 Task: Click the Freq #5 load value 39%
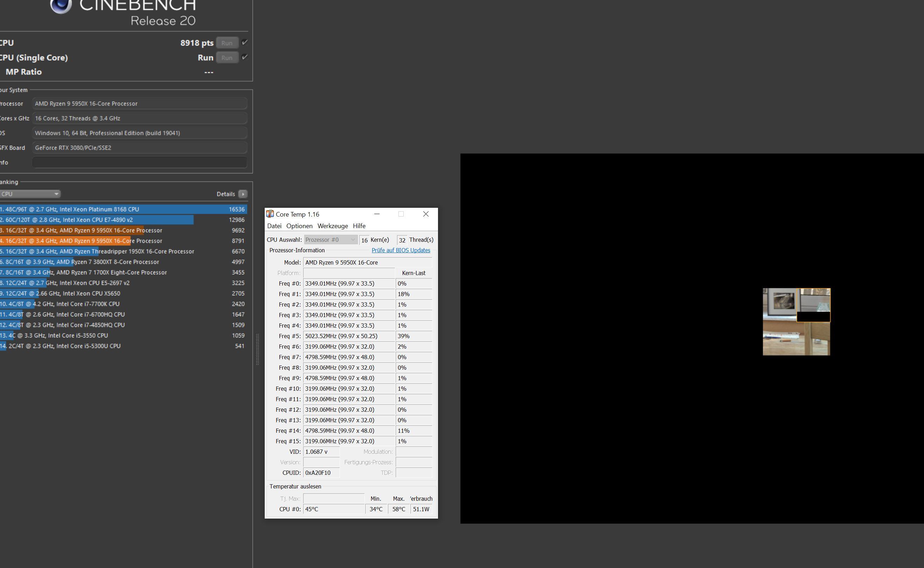click(414, 336)
